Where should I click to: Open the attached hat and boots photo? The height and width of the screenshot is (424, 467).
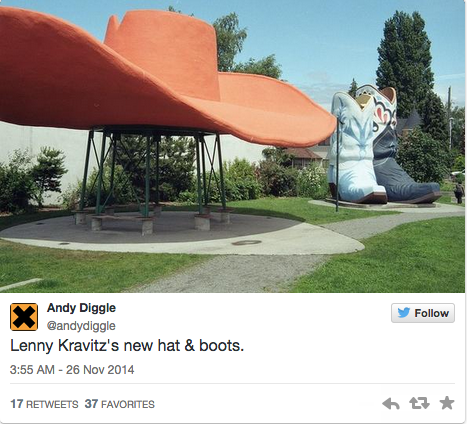tap(232, 146)
